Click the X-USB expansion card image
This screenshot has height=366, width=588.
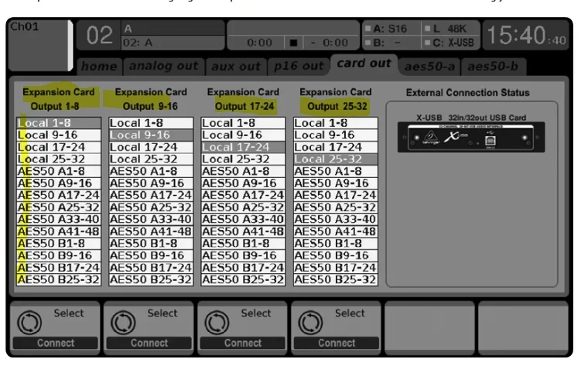click(x=471, y=137)
